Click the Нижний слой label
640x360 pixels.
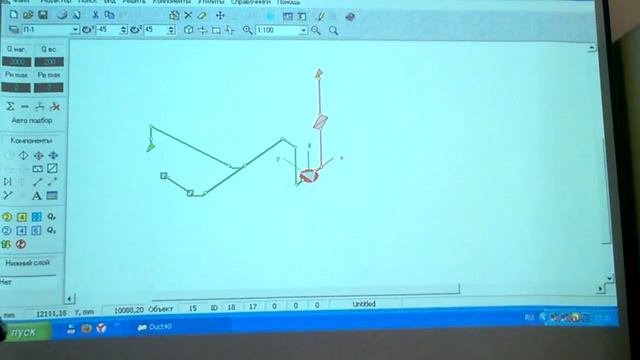(x=27, y=263)
